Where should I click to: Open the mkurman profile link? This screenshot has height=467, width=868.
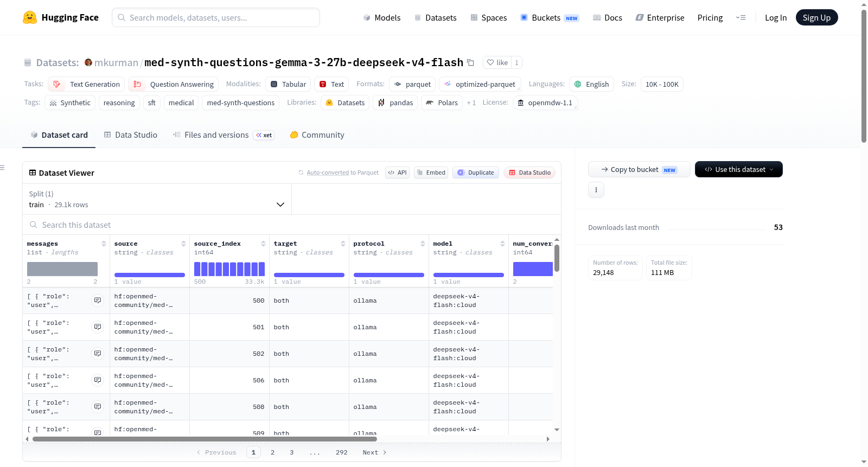116,62
